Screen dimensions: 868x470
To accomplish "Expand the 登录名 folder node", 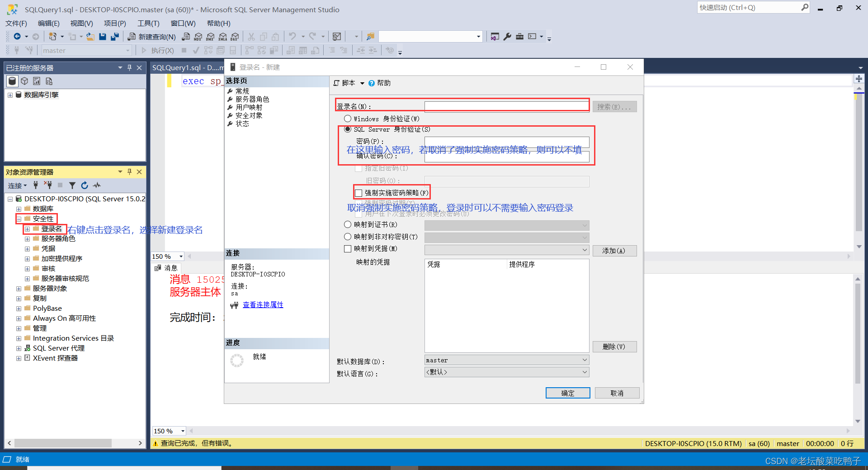I will point(27,229).
